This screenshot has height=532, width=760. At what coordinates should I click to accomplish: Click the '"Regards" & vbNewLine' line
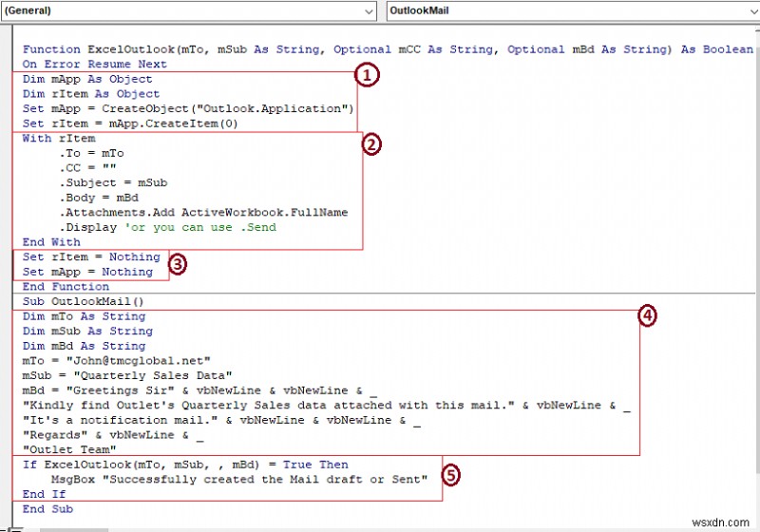[113, 435]
